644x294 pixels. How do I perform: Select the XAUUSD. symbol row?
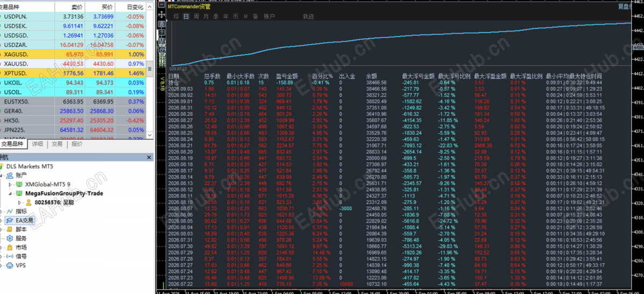[73, 64]
